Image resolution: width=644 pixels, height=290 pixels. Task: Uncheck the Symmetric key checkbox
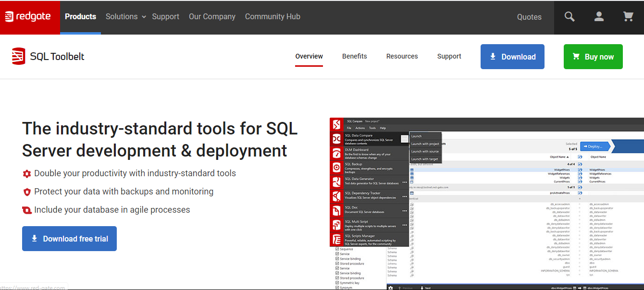click(x=337, y=283)
